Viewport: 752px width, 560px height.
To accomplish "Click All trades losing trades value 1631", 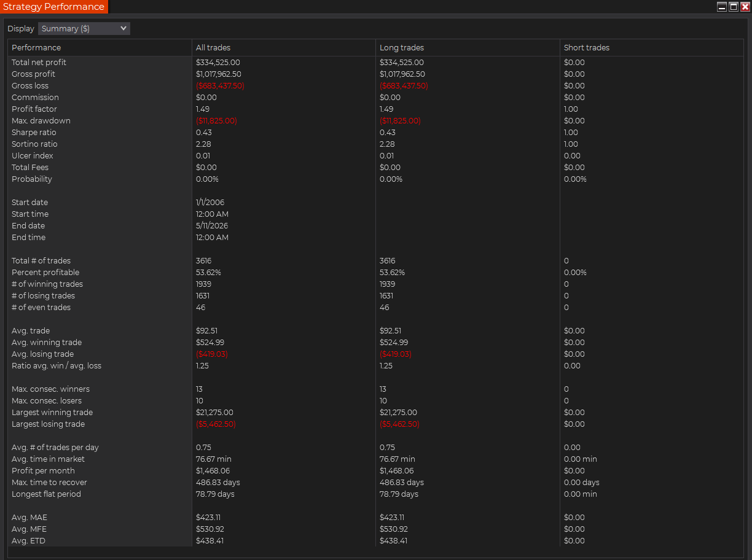I will (203, 296).
